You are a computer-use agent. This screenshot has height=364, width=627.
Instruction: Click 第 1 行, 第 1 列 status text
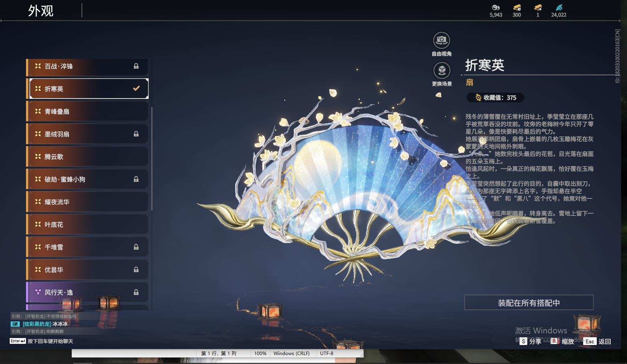[218, 354]
